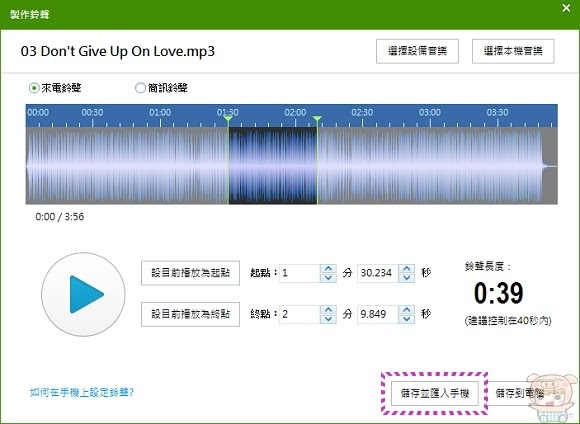Viewport: 580px width, 424px height.
Task: Decrease end point seconds with down arrow
Action: coord(407,319)
